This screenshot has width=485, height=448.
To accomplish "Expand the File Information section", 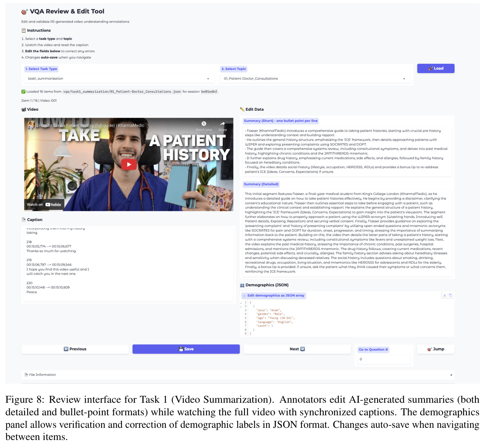I will pyautogui.click(x=238, y=375).
